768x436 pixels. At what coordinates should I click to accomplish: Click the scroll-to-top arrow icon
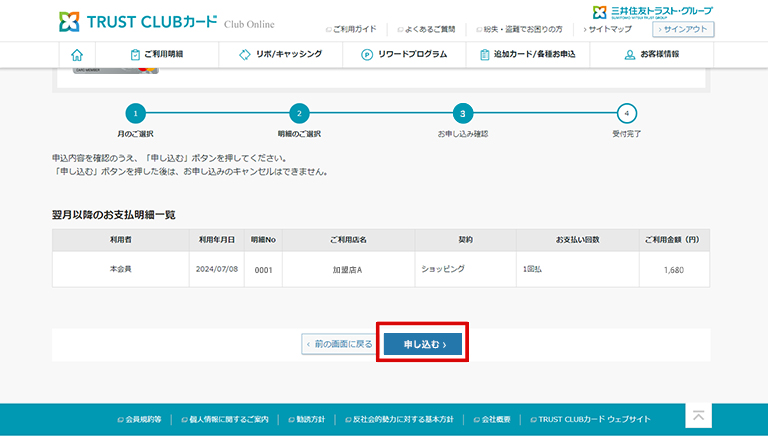(698, 415)
